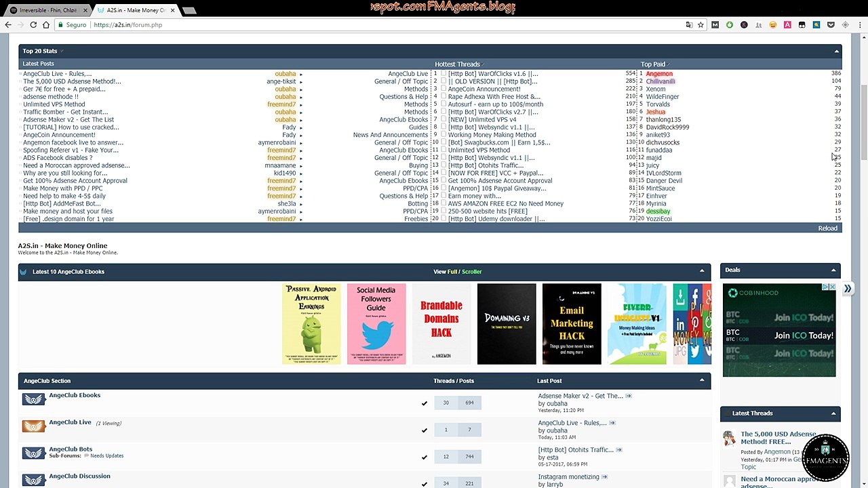Click Reload in the stats panel
Viewport: 868px width, 488px height.
click(x=827, y=228)
